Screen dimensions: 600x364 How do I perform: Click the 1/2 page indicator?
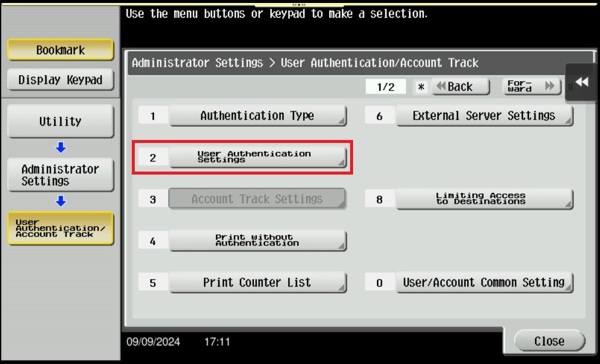pos(386,87)
